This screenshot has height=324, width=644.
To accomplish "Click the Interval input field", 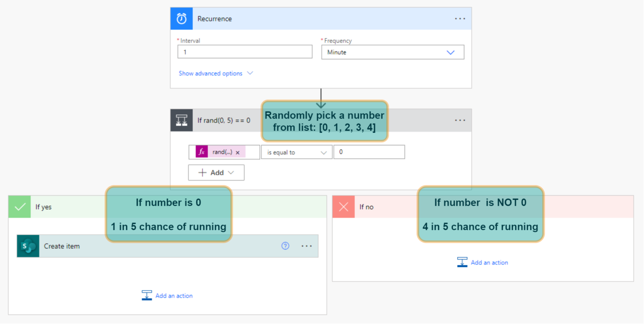I will point(245,52).
